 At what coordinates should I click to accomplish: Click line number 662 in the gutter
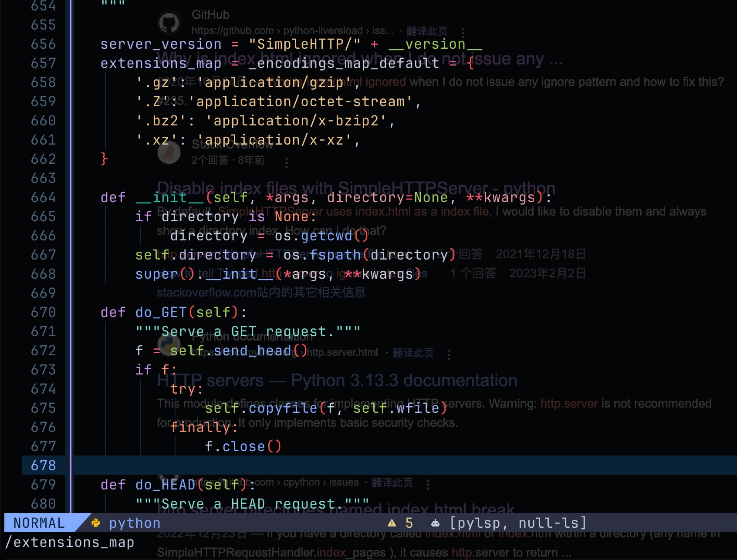click(x=44, y=159)
